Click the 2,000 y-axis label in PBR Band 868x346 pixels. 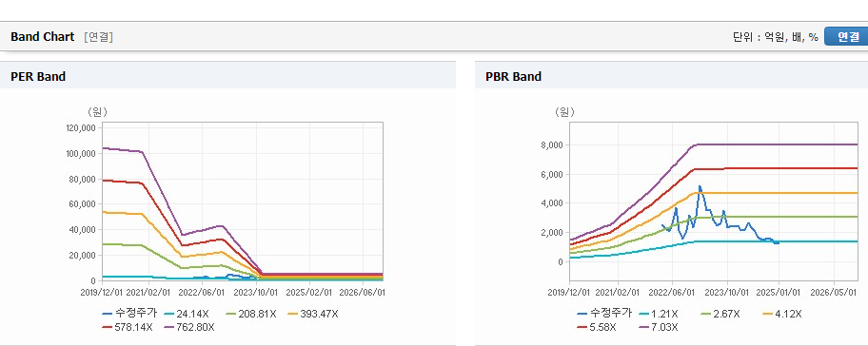(x=551, y=233)
